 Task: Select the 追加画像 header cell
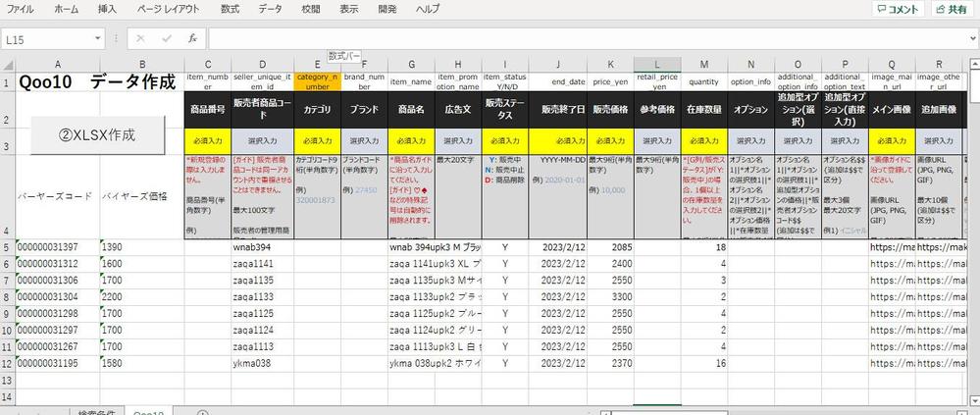(x=939, y=109)
